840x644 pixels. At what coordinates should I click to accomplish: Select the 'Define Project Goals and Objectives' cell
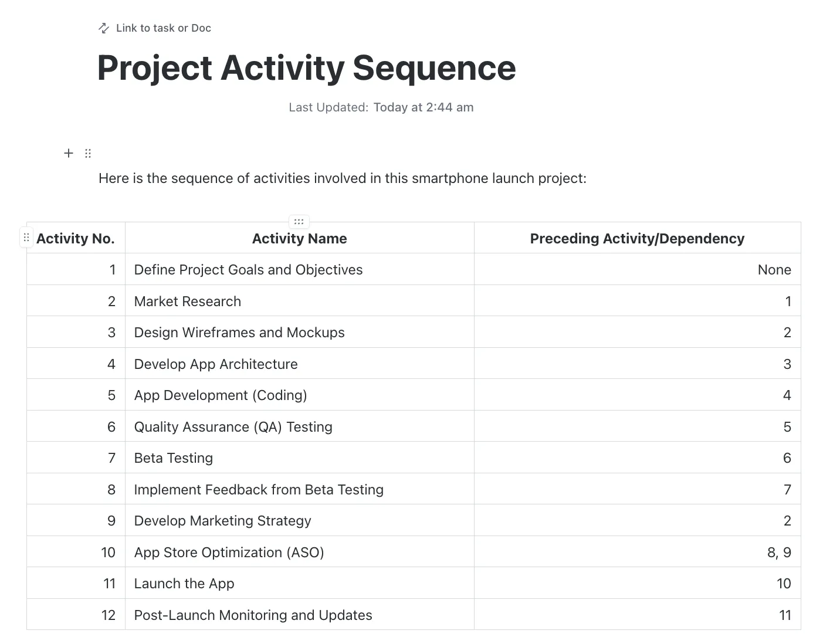pos(300,269)
